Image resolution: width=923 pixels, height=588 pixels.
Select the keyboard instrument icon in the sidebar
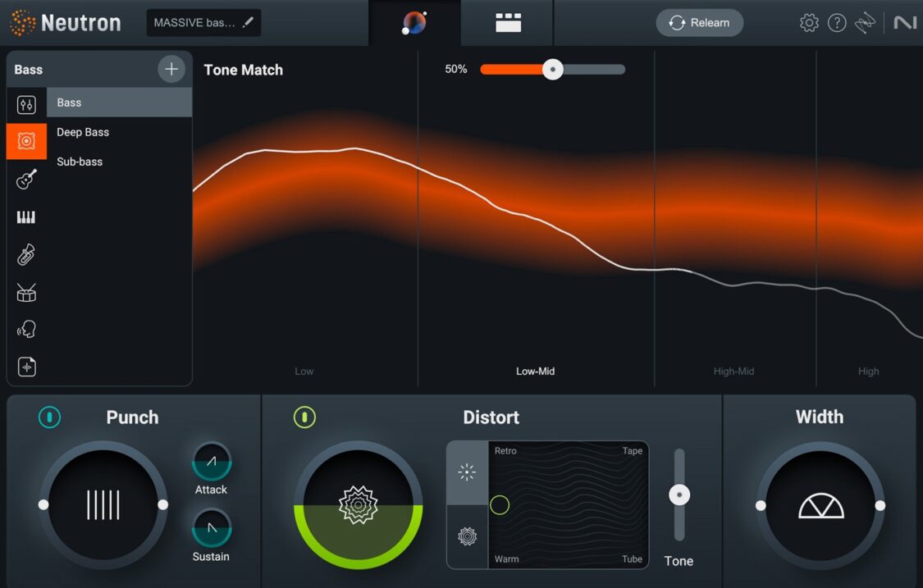click(x=25, y=217)
